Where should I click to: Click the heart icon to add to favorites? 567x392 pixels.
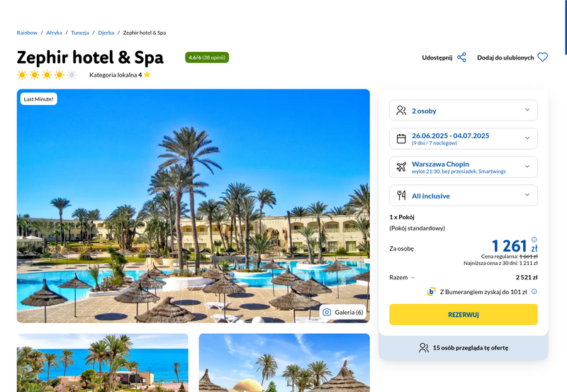(x=542, y=57)
